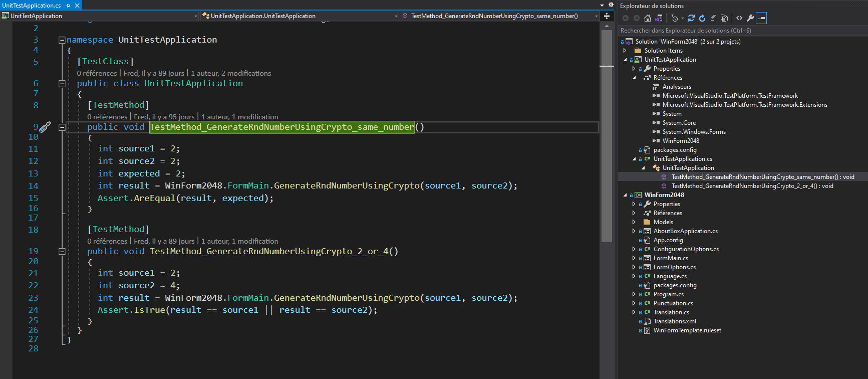
Task: Pin the UnitTestApplication.cs tab
Action: (x=68, y=6)
